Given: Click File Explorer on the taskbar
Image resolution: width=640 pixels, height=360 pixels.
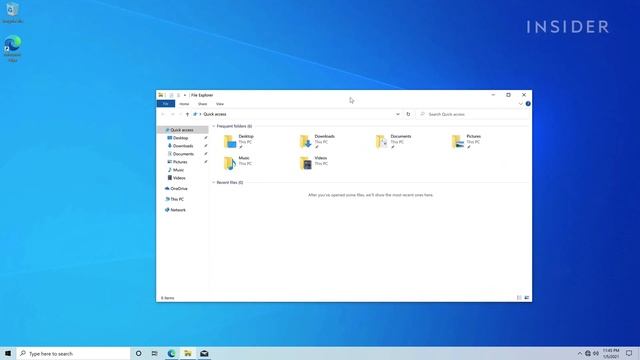Looking at the screenshot, I should [x=188, y=353].
